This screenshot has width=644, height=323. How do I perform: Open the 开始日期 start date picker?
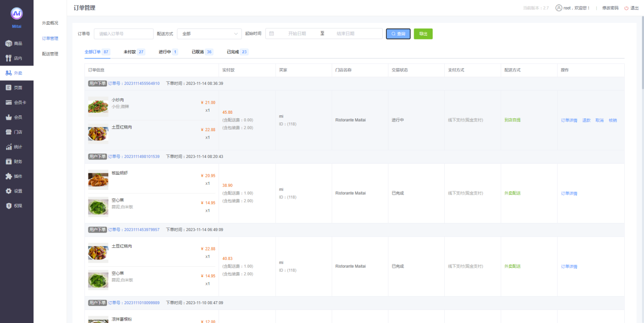coord(297,34)
